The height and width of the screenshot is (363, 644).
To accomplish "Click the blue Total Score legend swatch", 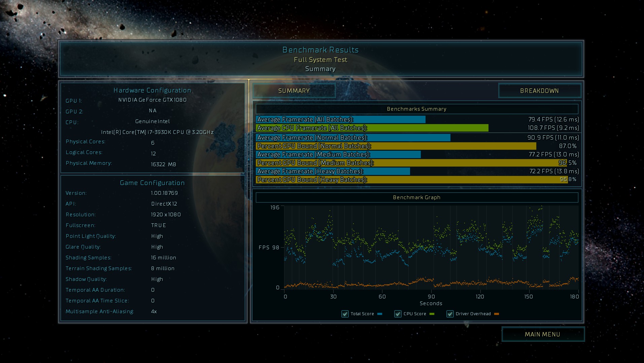I will pos(380,314).
